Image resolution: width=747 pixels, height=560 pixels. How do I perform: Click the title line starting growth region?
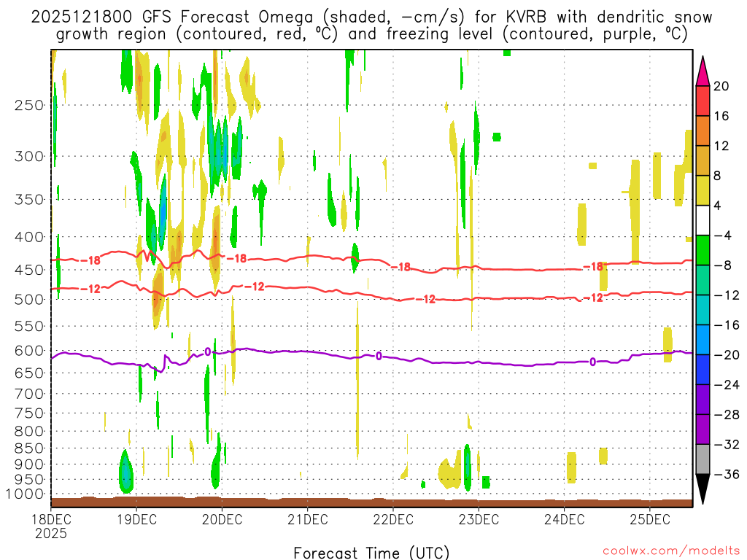pyautogui.click(x=371, y=34)
